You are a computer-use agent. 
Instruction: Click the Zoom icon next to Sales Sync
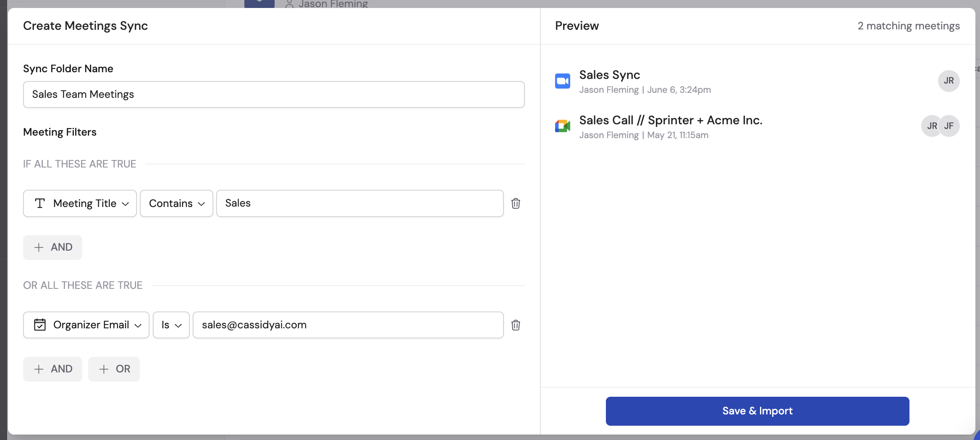(563, 81)
